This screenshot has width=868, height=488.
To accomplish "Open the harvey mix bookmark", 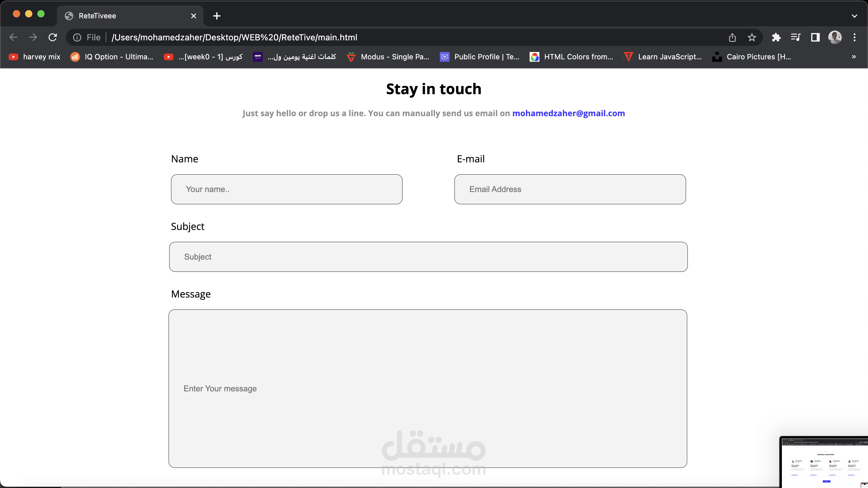I will tap(35, 57).
